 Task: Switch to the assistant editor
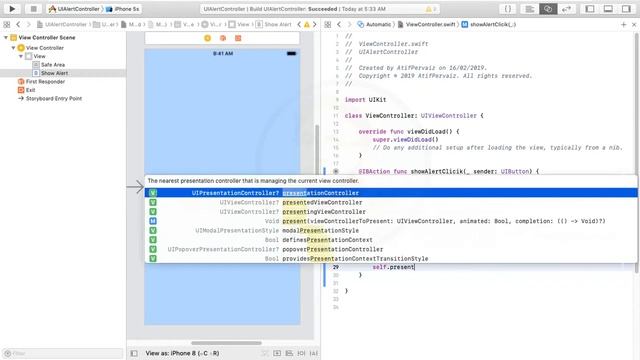(548, 9)
